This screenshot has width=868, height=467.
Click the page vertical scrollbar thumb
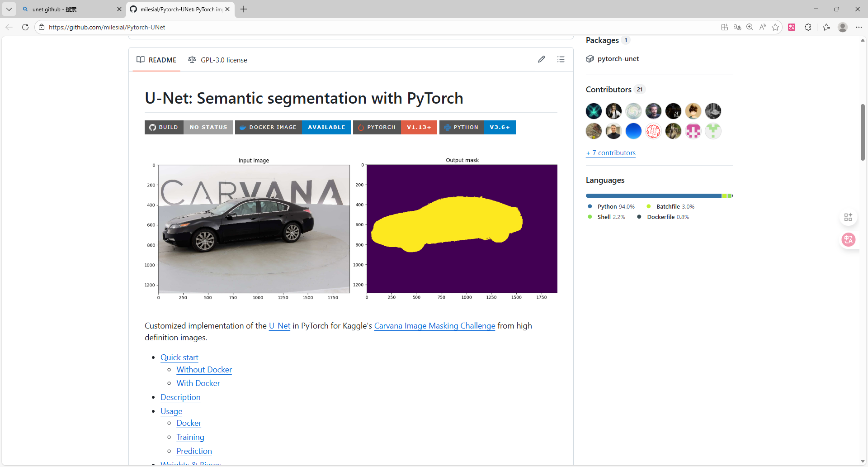point(863,132)
